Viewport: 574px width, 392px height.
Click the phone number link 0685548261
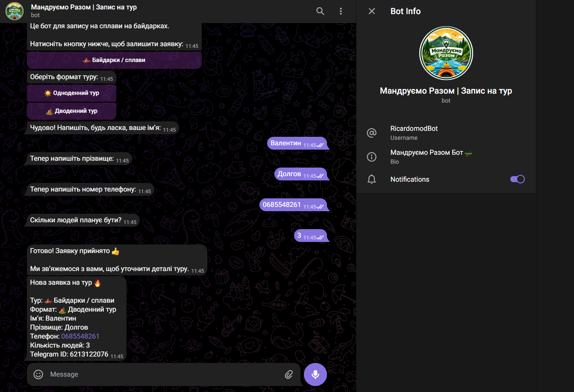(80, 336)
